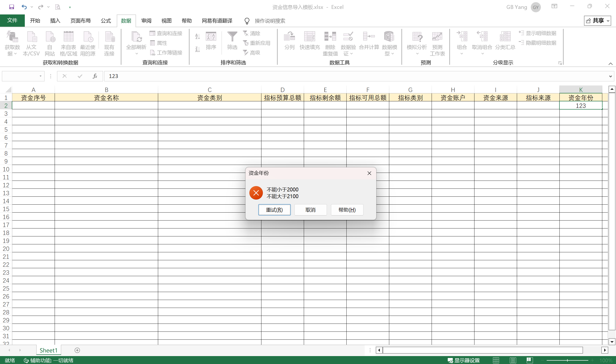Click From Table/Range (来自表格/区域) icon

pyautogui.click(x=68, y=44)
